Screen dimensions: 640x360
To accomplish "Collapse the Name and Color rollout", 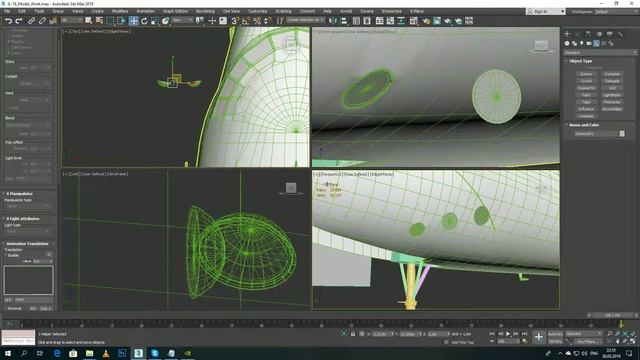I will (584, 125).
